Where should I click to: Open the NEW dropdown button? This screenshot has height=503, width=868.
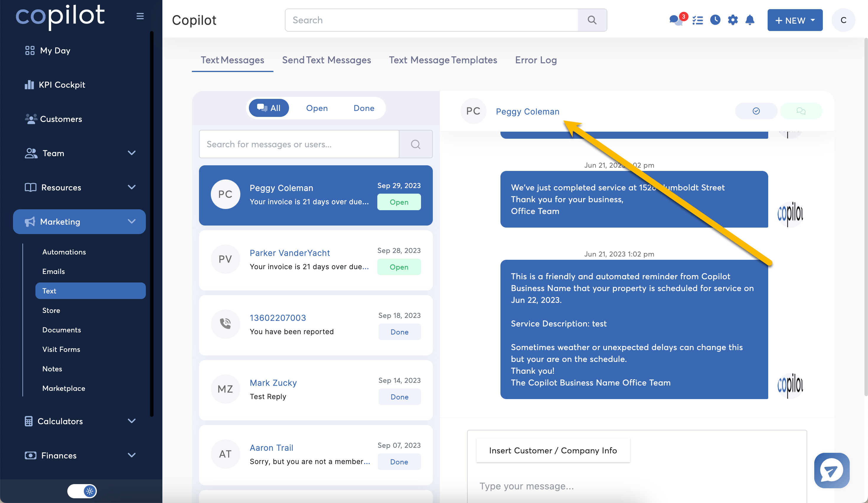795,20
